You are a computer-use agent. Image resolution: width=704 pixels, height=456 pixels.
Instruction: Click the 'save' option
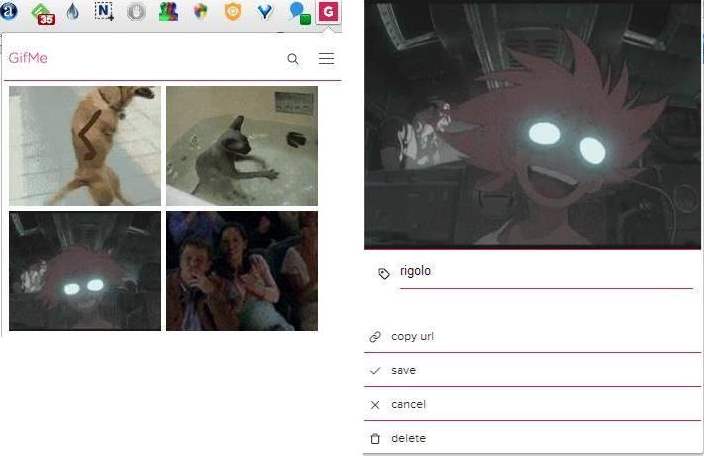[x=532, y=371]
